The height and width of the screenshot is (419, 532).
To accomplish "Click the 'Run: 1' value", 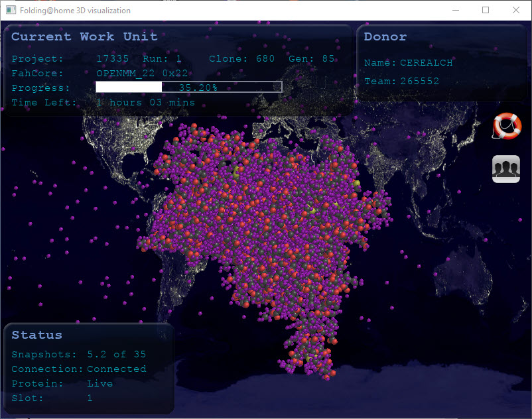I will click(162, 58).
